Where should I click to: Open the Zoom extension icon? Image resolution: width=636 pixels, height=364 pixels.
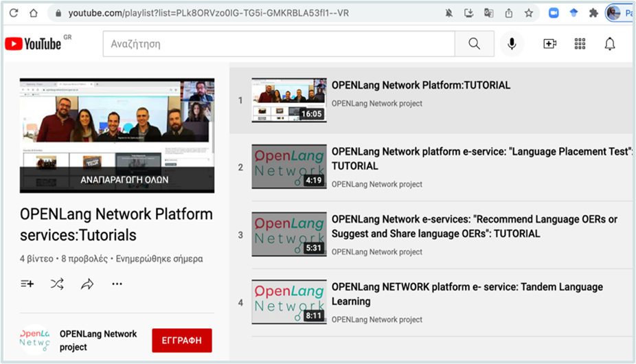pyautogui.click(x=554, y=13)
